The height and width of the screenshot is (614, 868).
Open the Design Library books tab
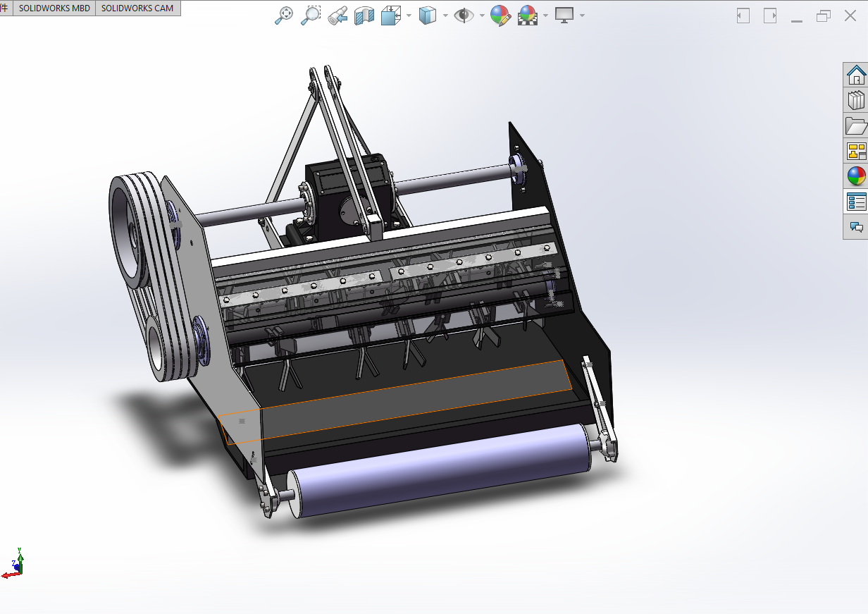[x=856, y=100]
